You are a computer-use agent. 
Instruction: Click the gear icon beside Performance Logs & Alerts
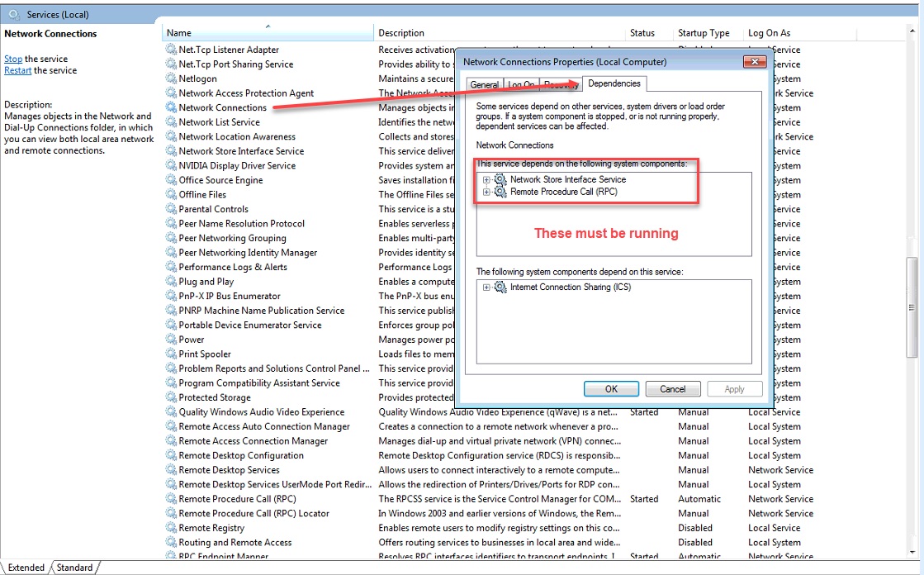coord(171,267)
